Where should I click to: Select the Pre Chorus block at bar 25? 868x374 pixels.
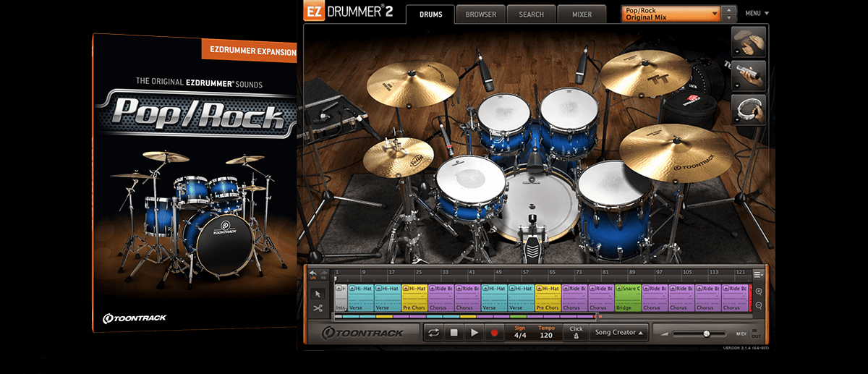[x=414, y=297]
